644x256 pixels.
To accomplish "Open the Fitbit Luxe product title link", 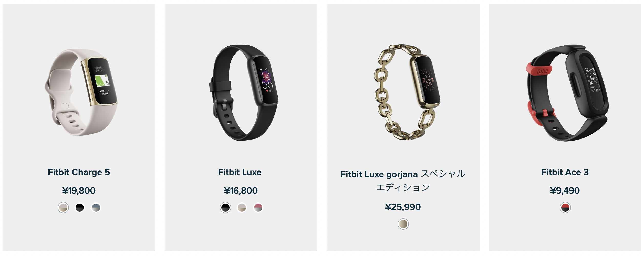I will pyautogui.click(x=240, y=172).
